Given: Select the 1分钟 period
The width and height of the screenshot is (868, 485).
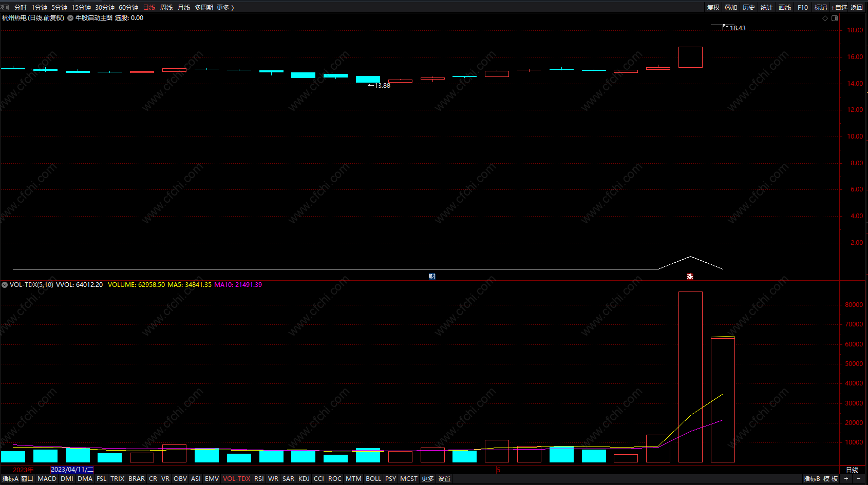Looking at the screenshot, I should pos(39,8).
